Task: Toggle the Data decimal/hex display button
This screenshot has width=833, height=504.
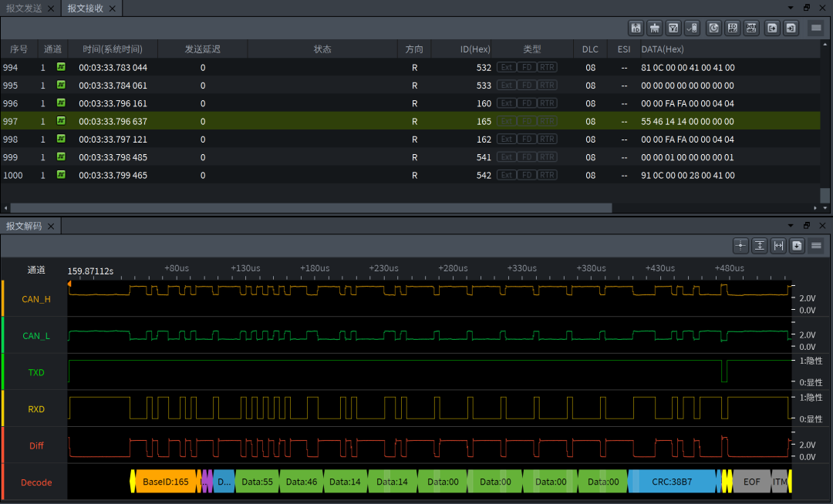Action: coord(752,28)
